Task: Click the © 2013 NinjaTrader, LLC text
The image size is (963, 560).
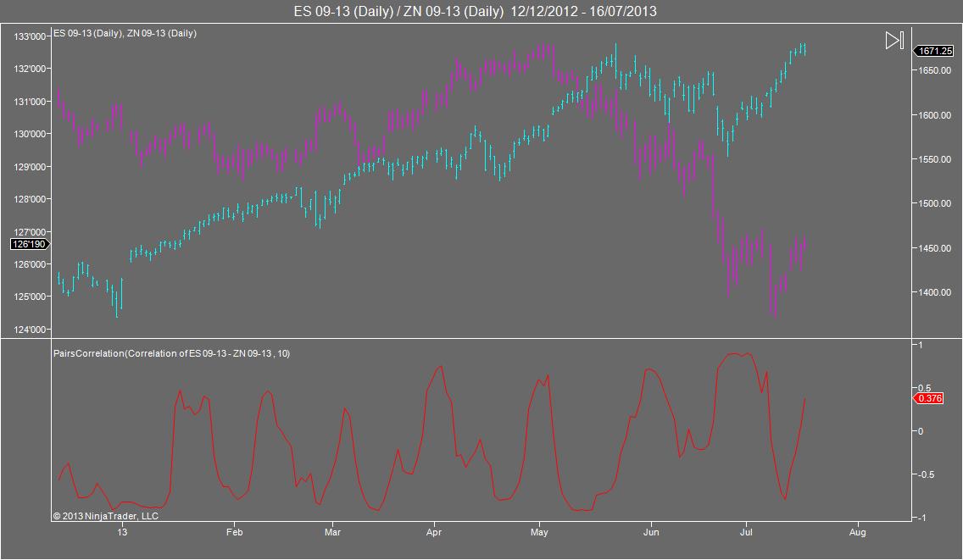Action: coord(106,517)
